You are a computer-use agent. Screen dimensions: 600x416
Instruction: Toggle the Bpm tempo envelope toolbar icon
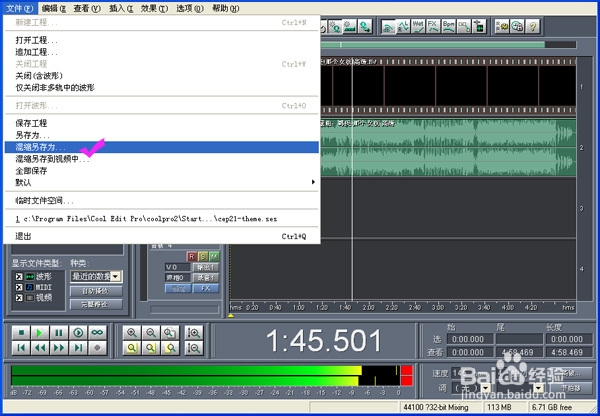click(x=448, y=26)
